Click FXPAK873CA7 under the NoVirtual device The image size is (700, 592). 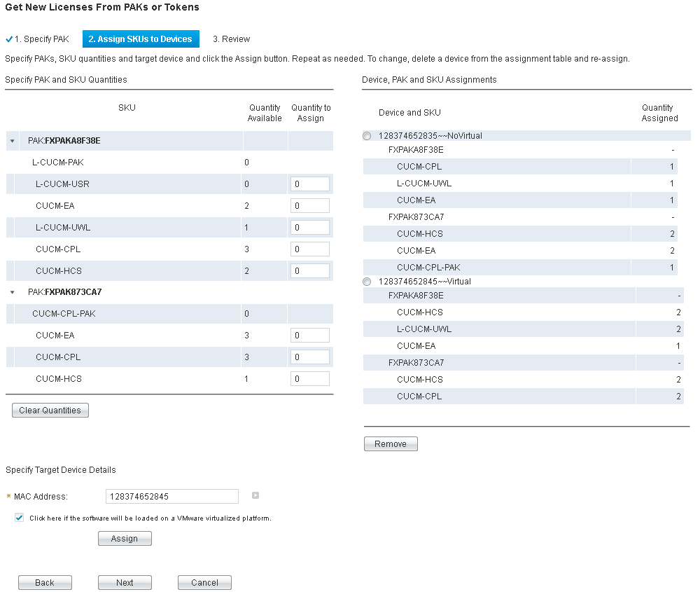[416, 217]
